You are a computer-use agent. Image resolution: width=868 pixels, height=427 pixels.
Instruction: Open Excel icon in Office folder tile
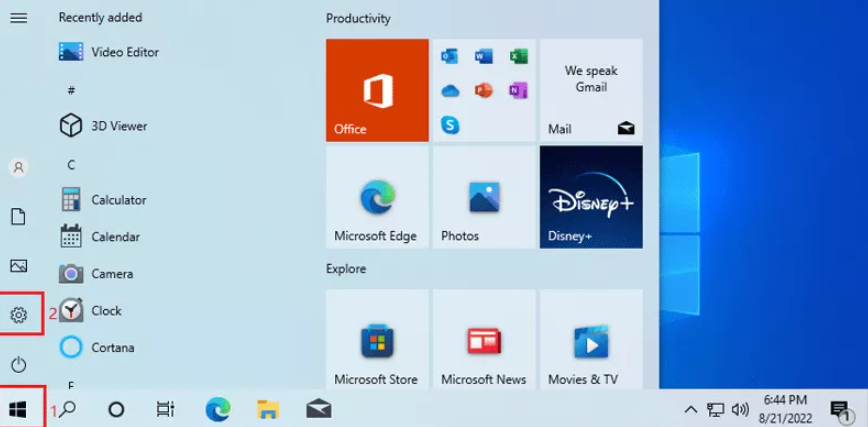[x=519, y=56]
